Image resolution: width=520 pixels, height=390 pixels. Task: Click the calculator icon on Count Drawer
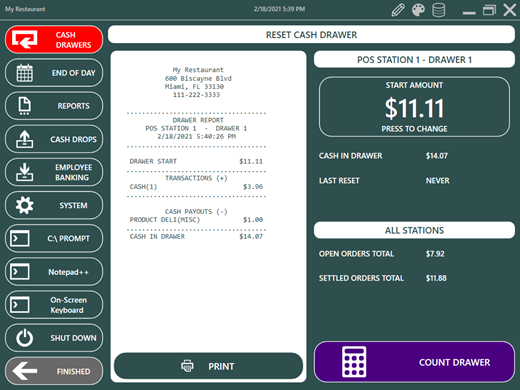(x=354, y=362)
